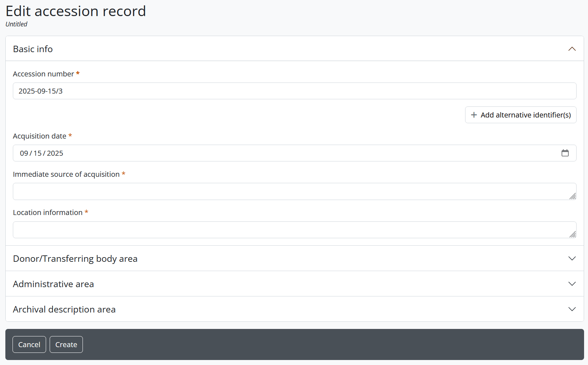Focus the Location information text area
The height and width of the screenshot is (365, 588).
pos(286,230)
